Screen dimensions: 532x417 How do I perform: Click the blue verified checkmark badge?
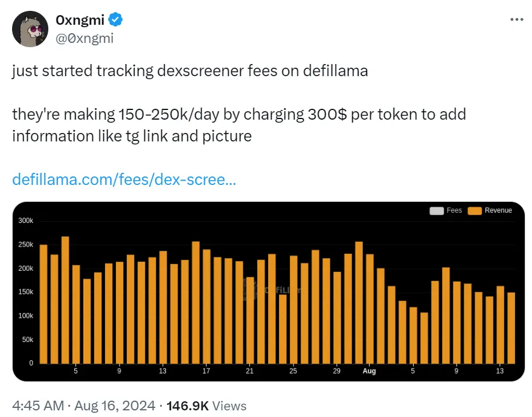tap(114, 19)
